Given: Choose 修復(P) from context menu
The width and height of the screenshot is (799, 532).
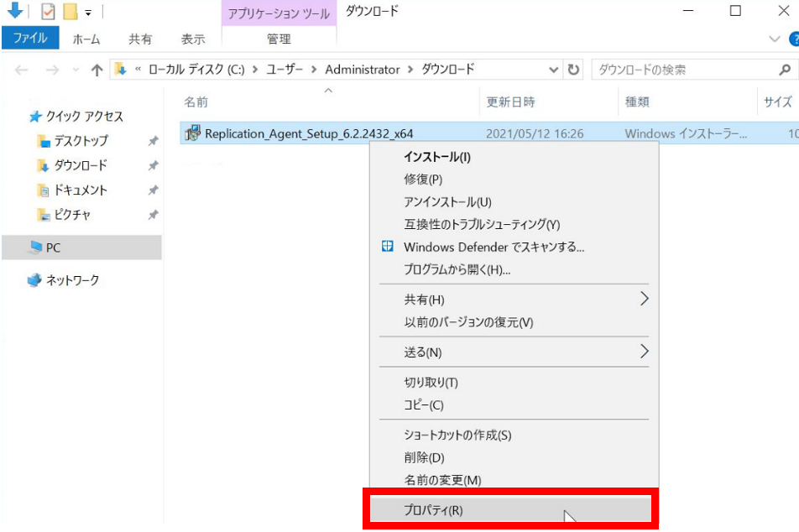Looking at the screenshot, I should tap(514, 180).
